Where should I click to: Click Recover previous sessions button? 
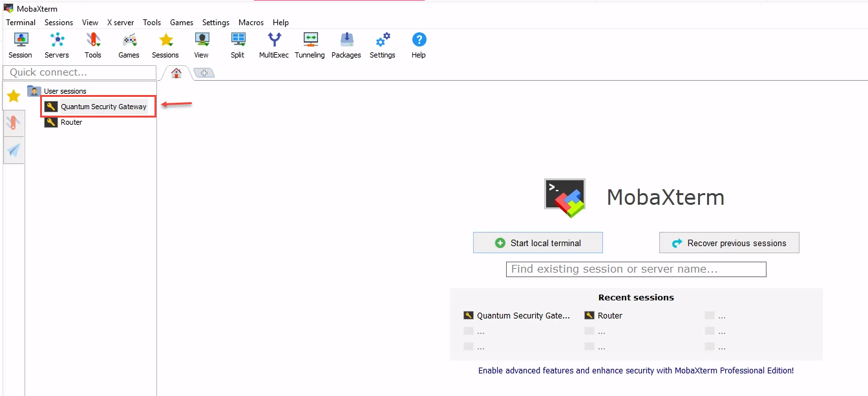(x=729, y=243)
